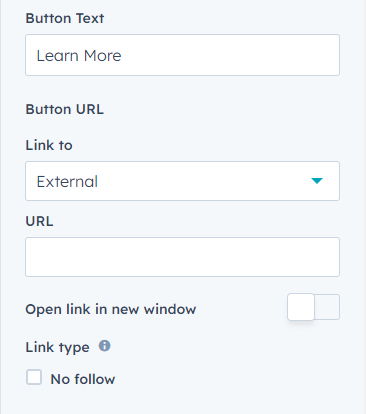366x414 pixels.
Task: Focus the empty URL input field
Action: point(182,257)
